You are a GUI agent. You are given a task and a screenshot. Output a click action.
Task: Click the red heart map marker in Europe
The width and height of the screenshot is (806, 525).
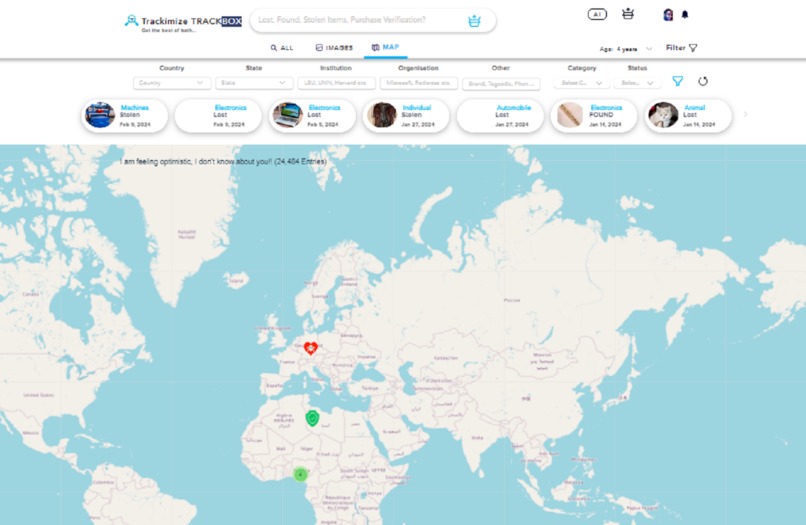[310, 349]
